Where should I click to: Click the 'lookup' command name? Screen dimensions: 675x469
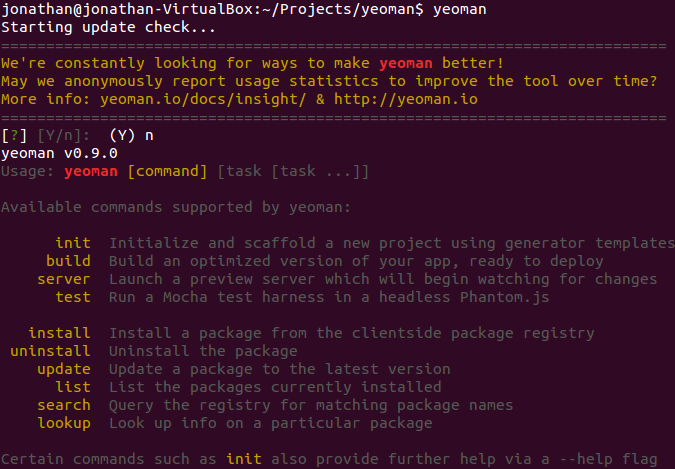pos(64,423)
